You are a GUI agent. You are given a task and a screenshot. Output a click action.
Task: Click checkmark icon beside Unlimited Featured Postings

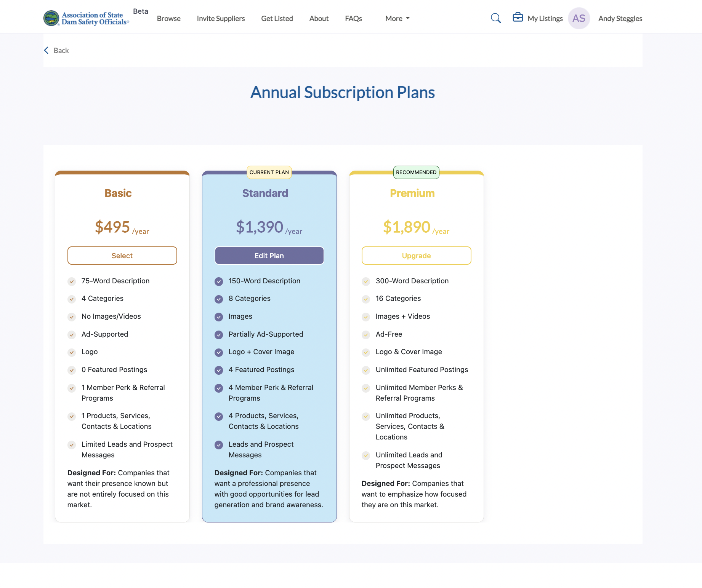[x=366, y=370]
